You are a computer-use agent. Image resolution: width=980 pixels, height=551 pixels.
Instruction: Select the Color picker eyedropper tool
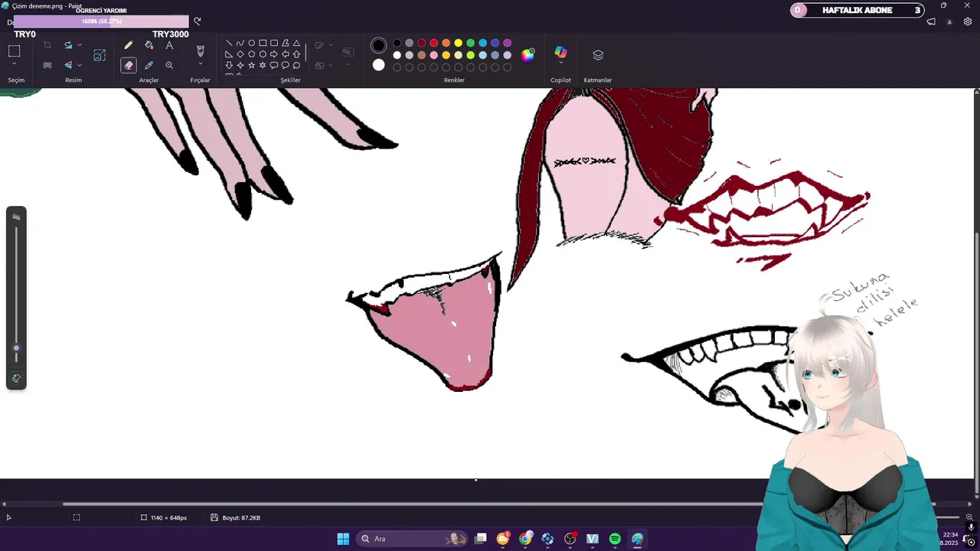(149, 65)
